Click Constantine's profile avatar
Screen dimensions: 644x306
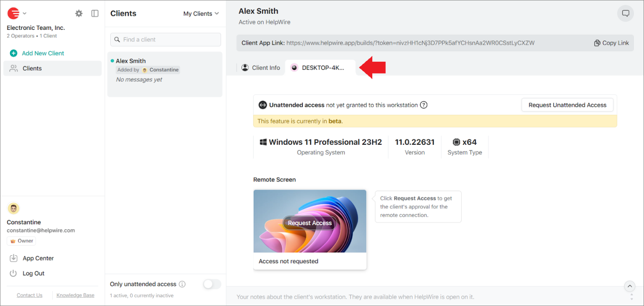[14, 209]
